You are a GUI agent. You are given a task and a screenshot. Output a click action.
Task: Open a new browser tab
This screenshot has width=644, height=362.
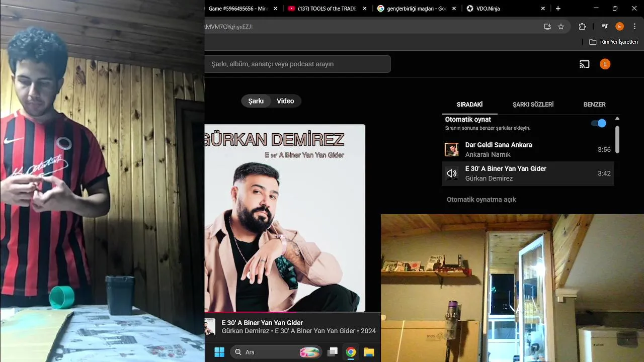pyautogui.click(x=558, y=9)
